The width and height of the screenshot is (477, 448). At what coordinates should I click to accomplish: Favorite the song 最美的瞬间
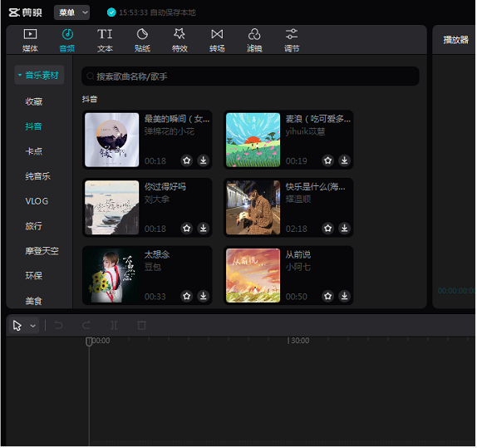(x=187, y=160)
